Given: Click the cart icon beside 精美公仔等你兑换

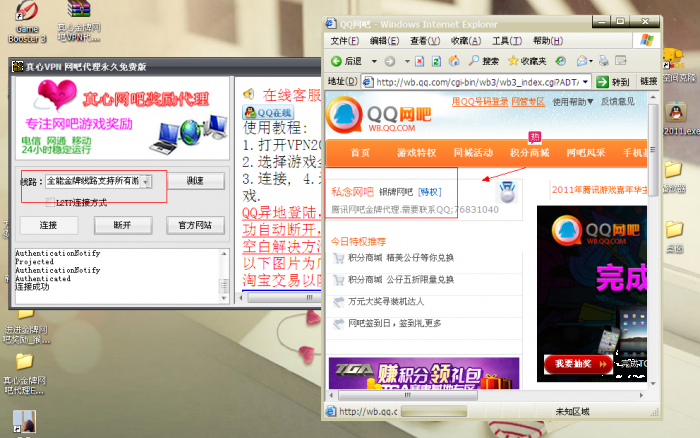Looking at the screenshot, I should point(339,258).
